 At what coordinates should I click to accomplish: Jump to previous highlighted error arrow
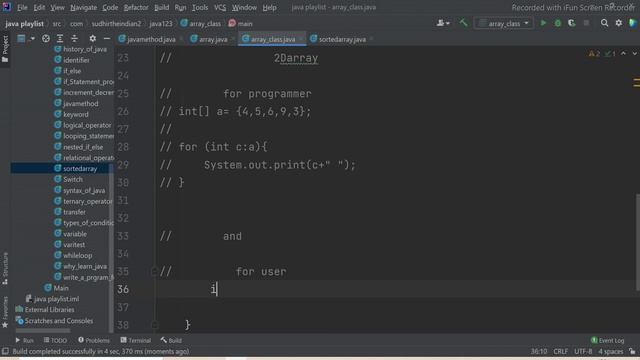point(623,53)
